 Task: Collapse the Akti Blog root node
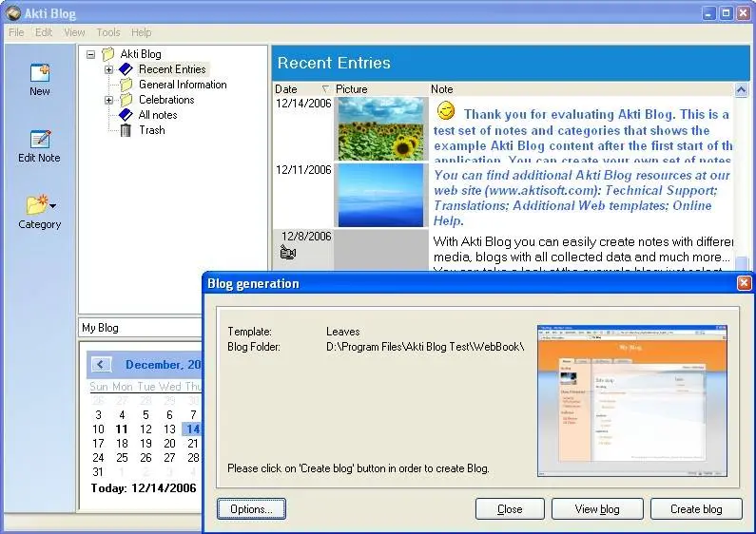(x=90, y=54)
